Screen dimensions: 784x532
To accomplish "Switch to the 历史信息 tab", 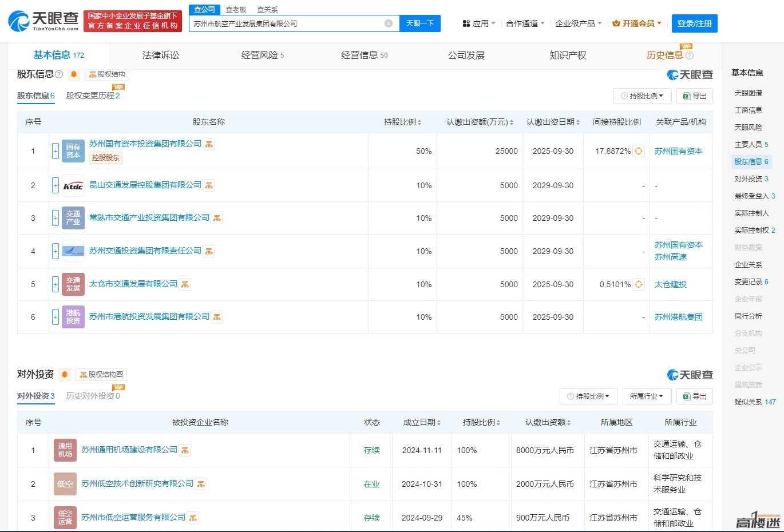I will [x=665, y=55].
